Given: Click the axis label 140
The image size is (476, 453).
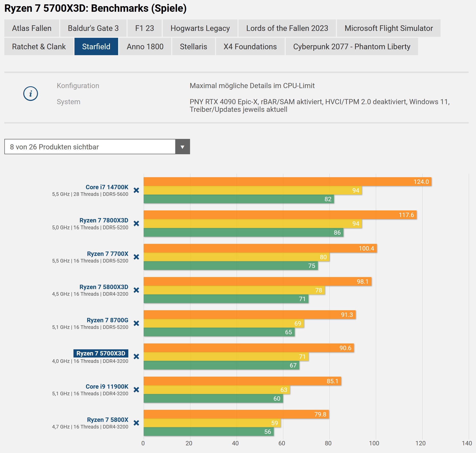Looking at the screenshot, I should (x=467, y=443).
